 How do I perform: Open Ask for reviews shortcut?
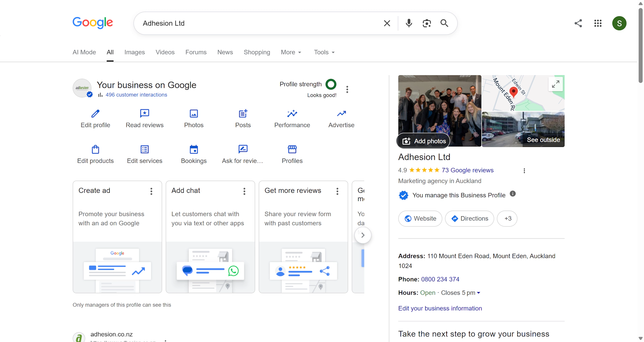(243, 155)
